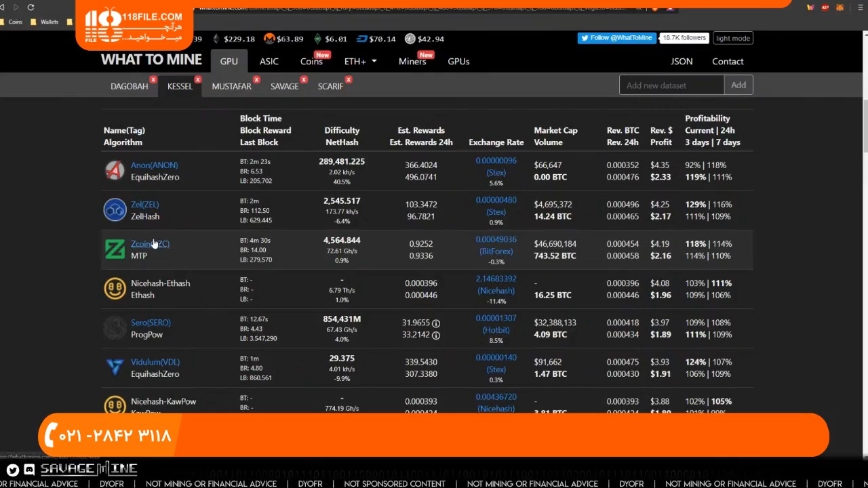Click Follow @WhatToMine Twitter button

[616, 39]
